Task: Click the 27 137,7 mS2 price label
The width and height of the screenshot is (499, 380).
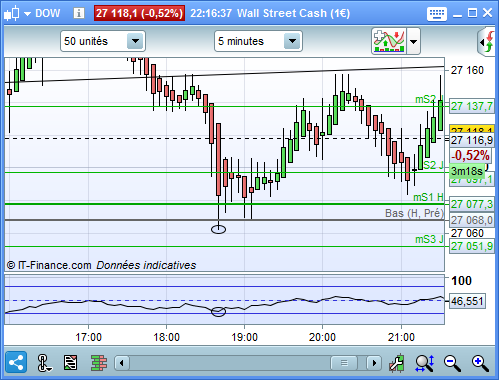Action: pos(472,106)
